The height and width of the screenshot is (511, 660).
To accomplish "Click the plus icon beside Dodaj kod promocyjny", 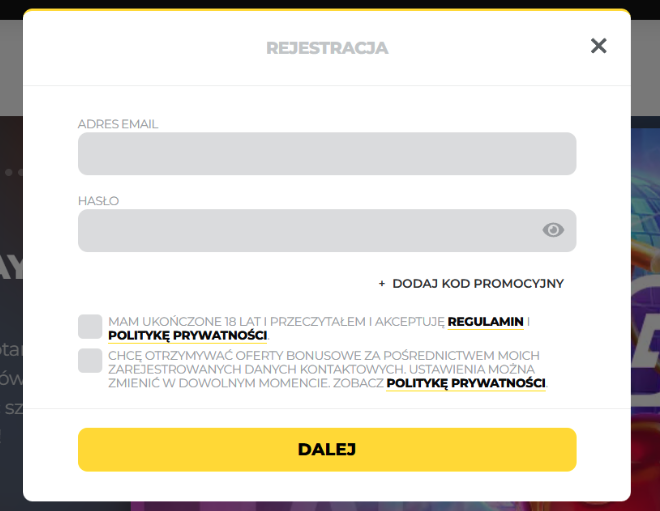I will pyautogui.click(x=382, y=284).
